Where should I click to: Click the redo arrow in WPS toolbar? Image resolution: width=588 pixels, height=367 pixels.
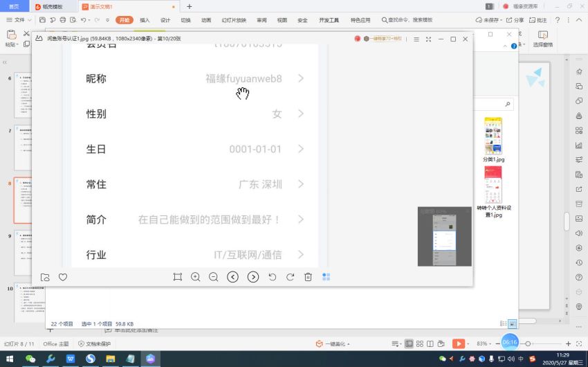pos(97,20)
